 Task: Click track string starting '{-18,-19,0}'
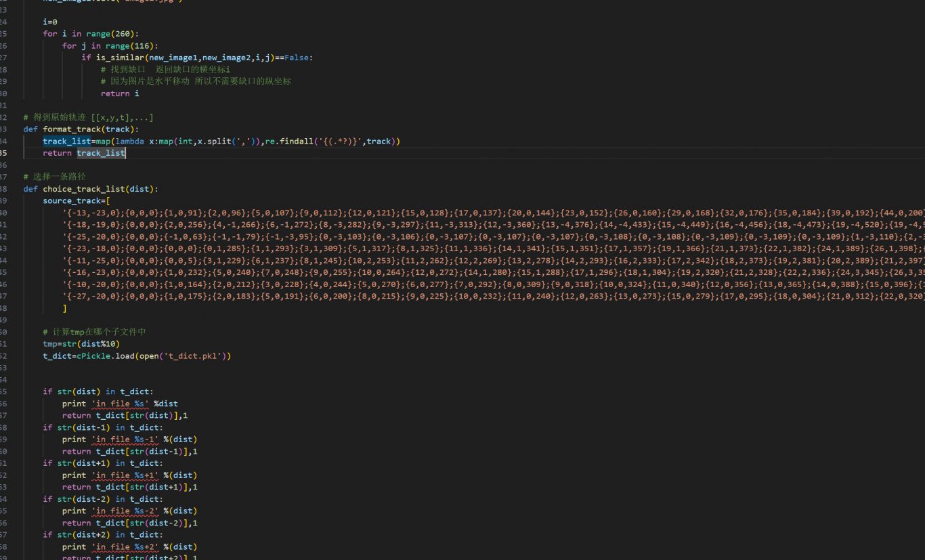(494, 225)
